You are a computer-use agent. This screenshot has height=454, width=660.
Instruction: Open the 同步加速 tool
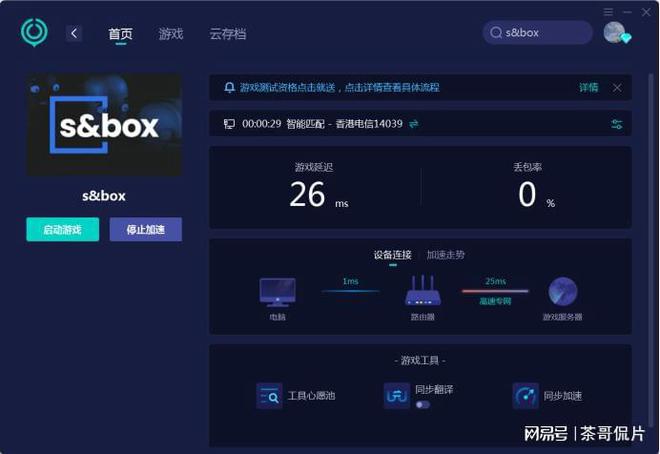547,396
